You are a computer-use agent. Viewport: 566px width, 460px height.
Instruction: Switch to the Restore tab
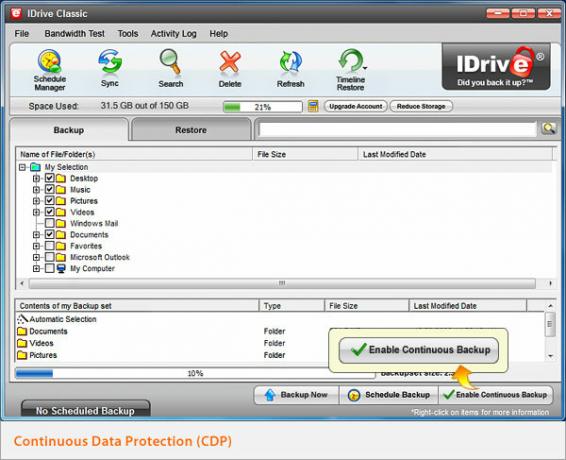point(191,130)
